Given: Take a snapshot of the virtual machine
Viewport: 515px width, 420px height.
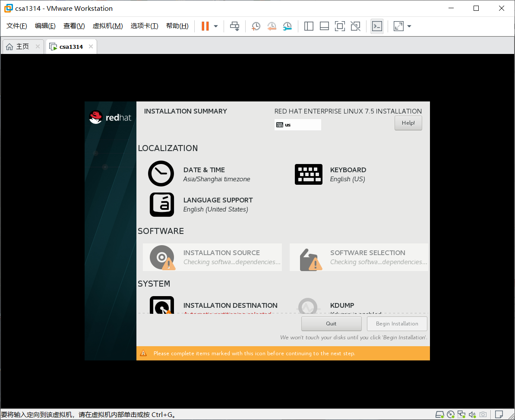Looking at the screenshot, I should tap(256, 26).
